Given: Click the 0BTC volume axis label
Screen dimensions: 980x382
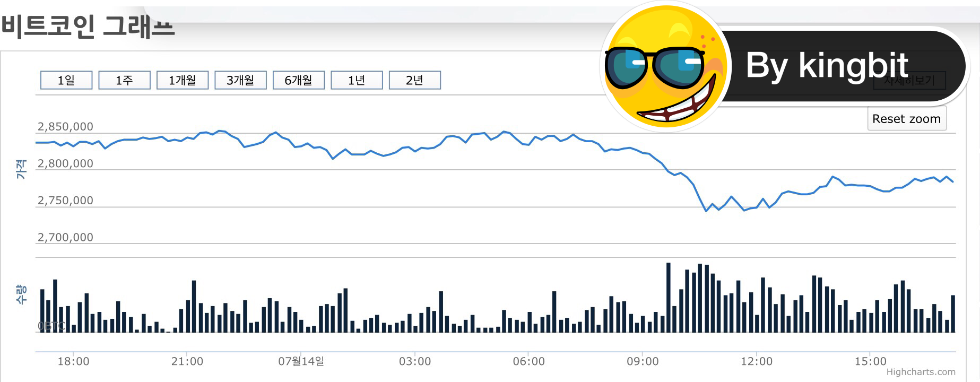Looking at the screenshot, I should coord(51,326).
